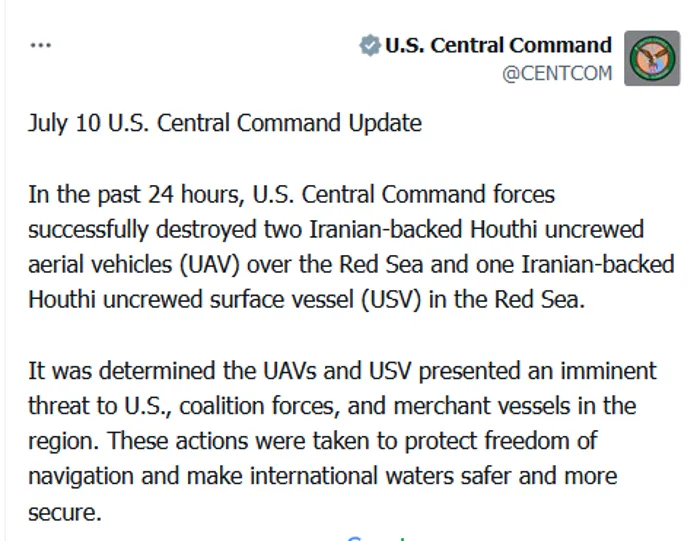Click the 'July 10 U.S. Central Command Update' heading
Screen dimensions: 700x541
click(x=225, y=123)
